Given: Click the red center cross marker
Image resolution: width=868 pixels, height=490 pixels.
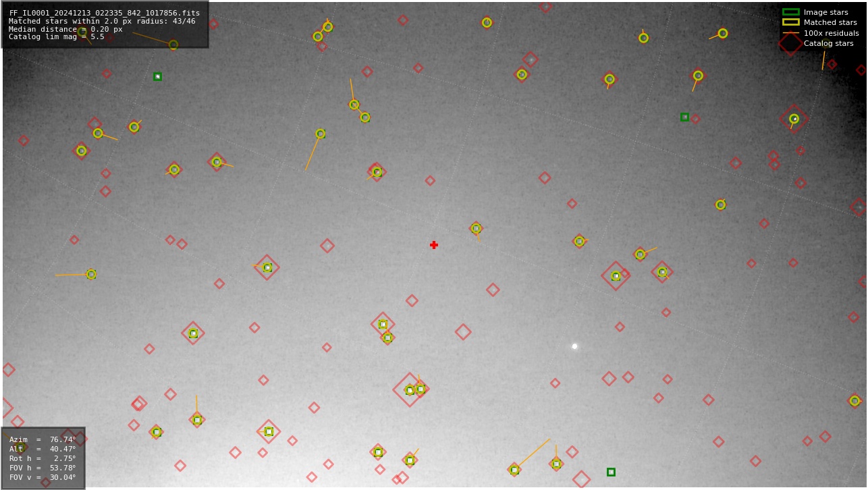Looking at the screenshot, I should [434, 245].
